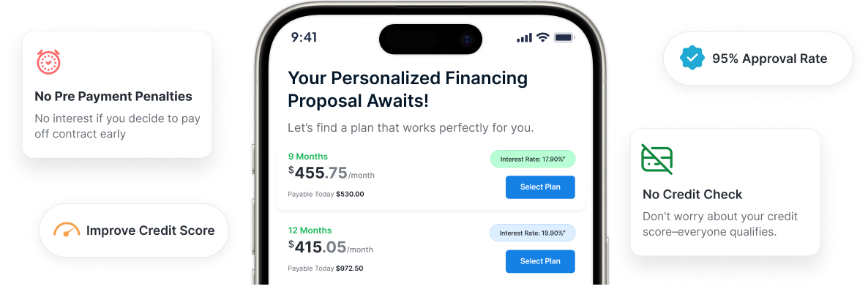
Task: Open the 95% Approval Rate pill
Action: (757, 59)
